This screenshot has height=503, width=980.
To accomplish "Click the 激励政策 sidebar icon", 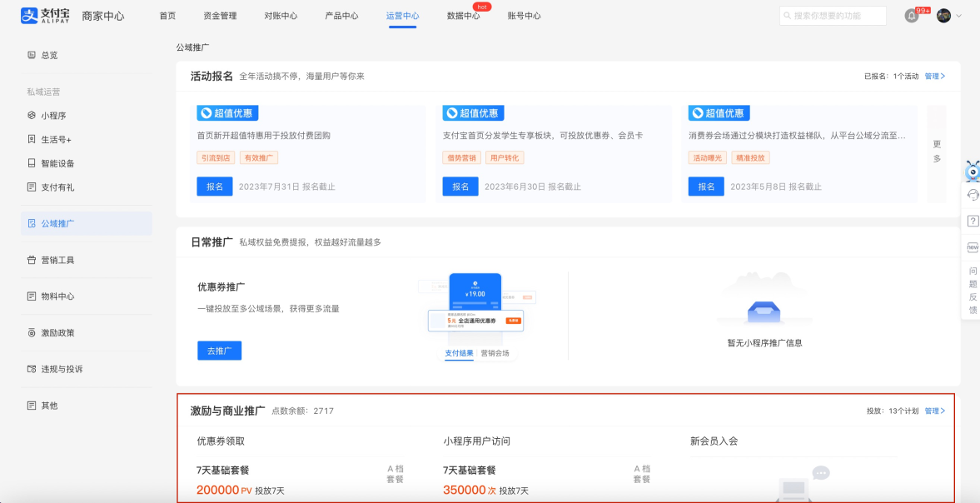I will tap(32, 332).
